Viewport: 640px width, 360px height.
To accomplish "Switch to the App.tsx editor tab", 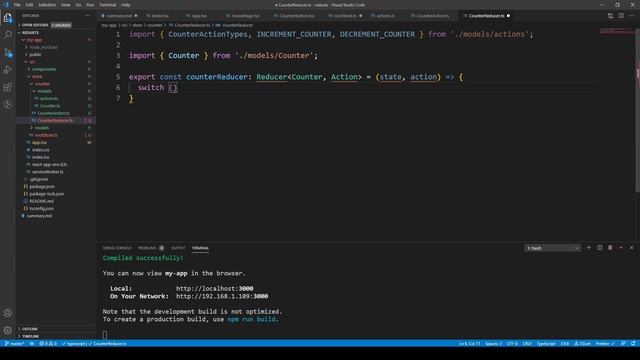I will point(198,16).
